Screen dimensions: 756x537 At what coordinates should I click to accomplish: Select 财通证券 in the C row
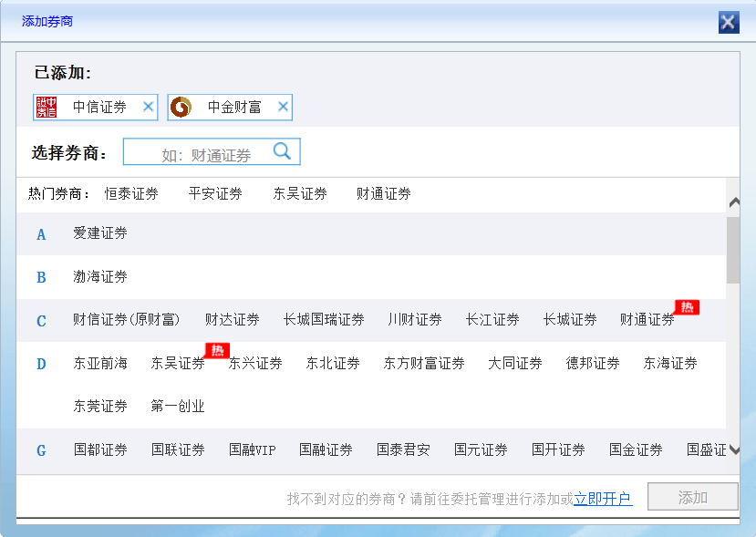pyautogui.click(x=647, y=320)
